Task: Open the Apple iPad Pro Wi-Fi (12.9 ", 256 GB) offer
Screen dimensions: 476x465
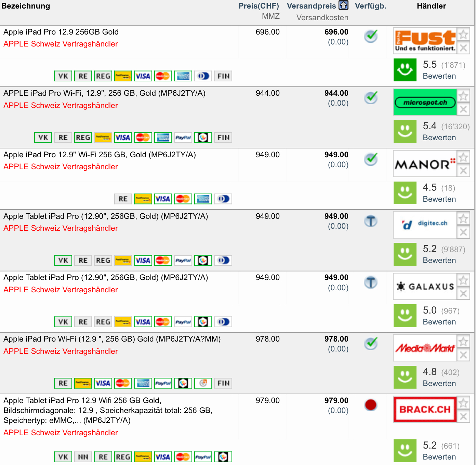Action: (112, 339)
